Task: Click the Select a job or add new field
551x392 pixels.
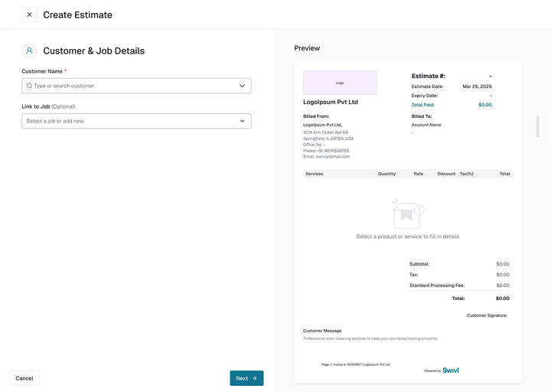Action: click(x=136, y=121)
